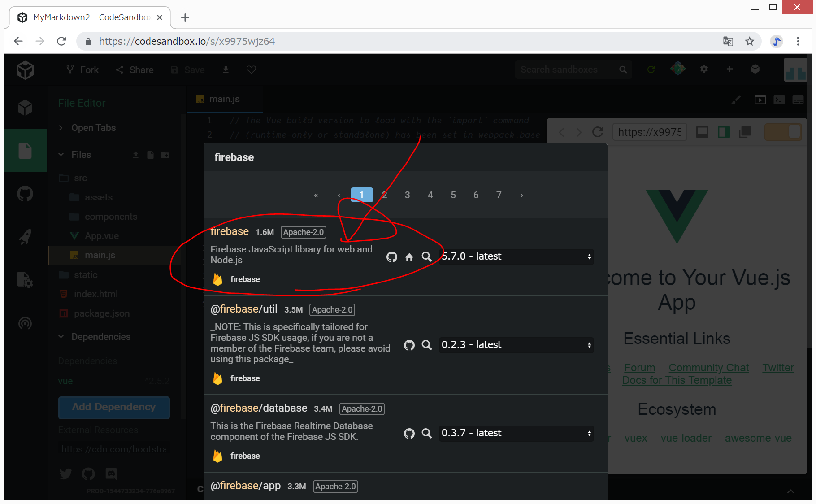
Task: Open the @firebase/util version 0.2.3 dropdown
Action: pos(516,345)
